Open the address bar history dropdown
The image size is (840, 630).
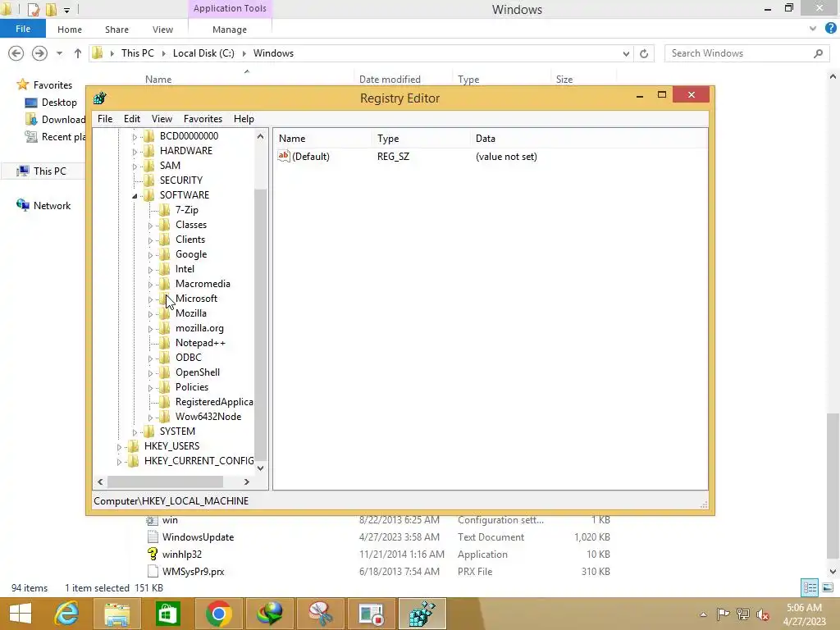coord(626,53)
